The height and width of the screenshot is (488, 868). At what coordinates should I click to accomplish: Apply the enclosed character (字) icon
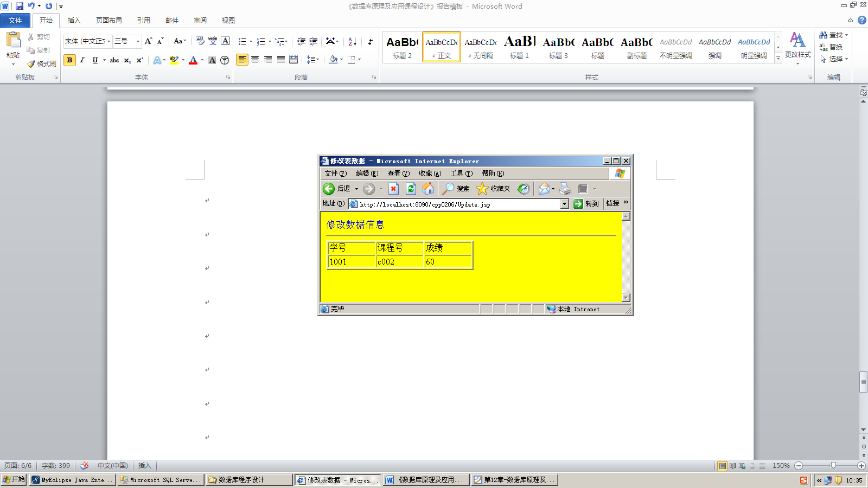tap(225, 60)
